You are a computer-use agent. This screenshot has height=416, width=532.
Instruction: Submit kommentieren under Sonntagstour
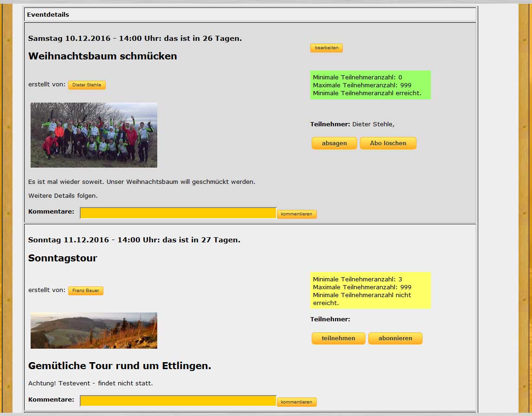pos(296,402)
